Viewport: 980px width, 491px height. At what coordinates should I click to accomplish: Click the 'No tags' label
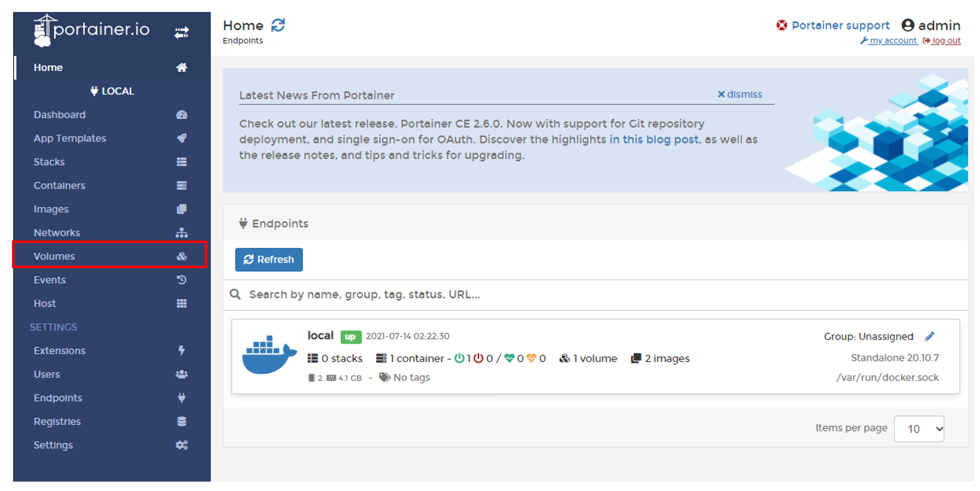pyautogui.click(x=412, y=378)
